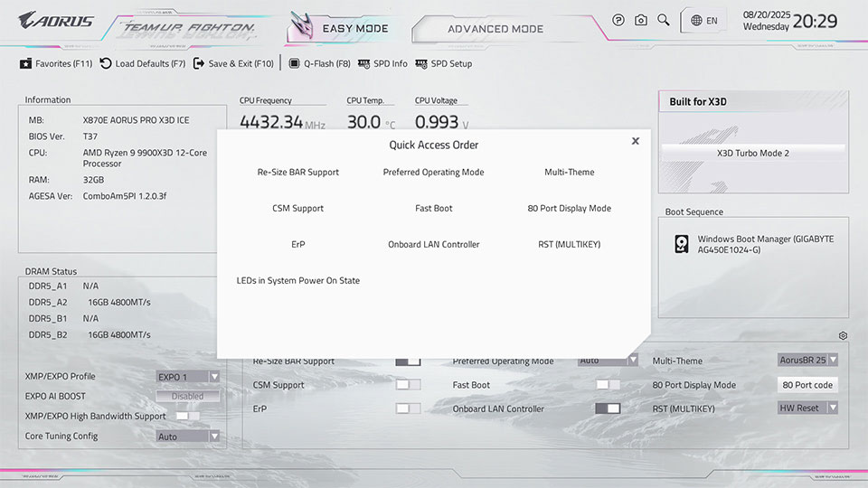Click the 80 Port code button
This screenshot has width=868, height=488.
807,385
